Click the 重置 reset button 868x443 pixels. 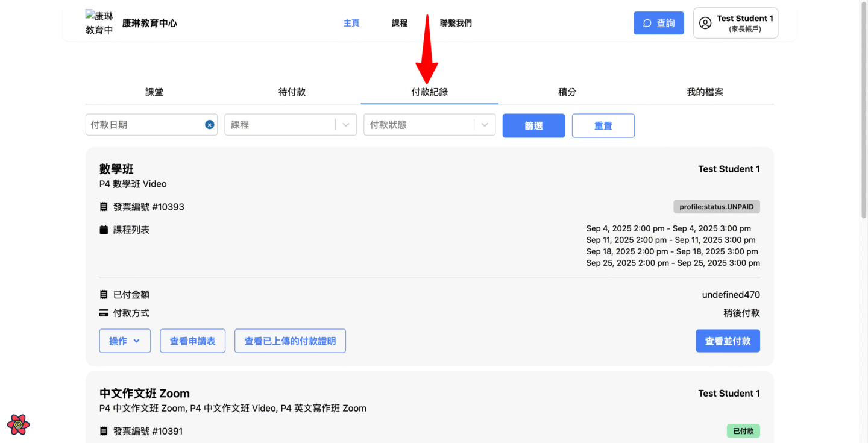click(x=603, y=125)
